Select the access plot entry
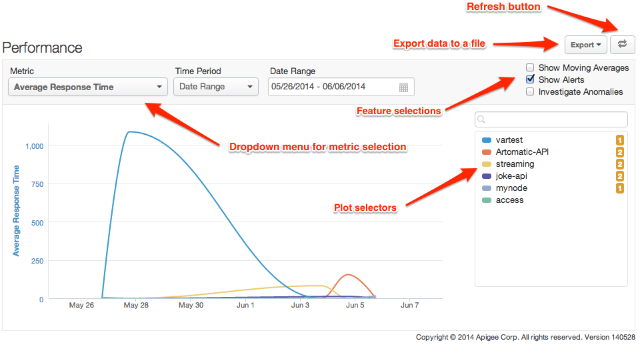 point(510,200)
